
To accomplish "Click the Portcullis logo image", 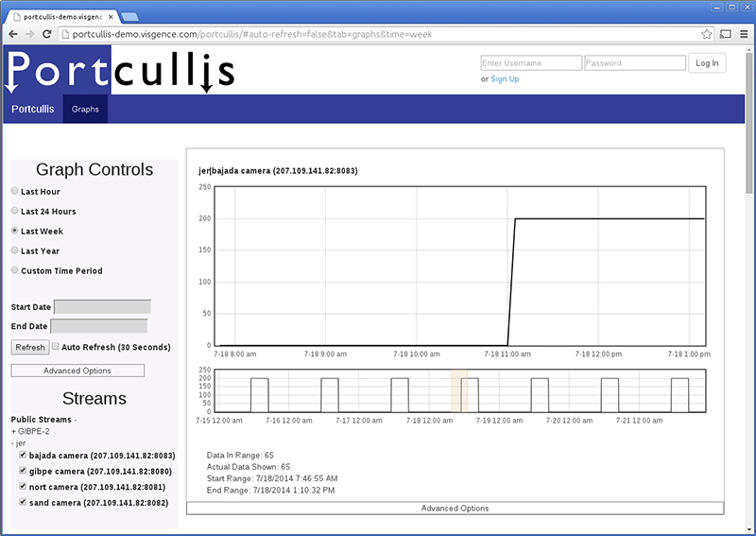I will point(120,70).
